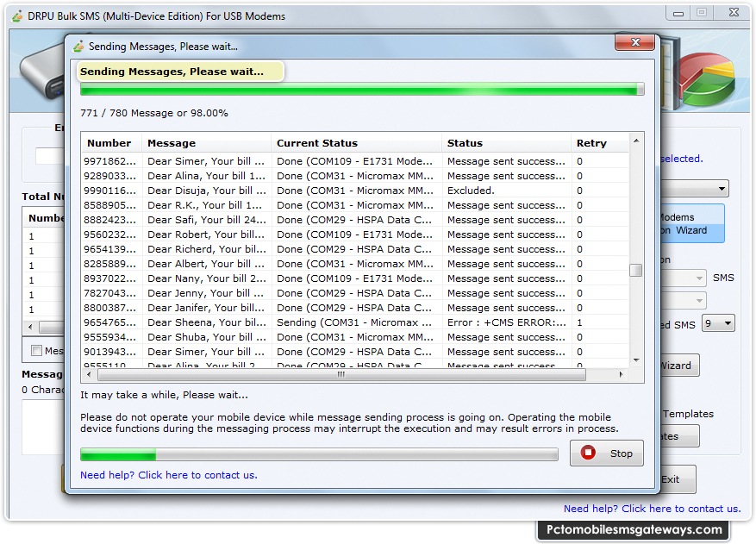Open the dialog's 'Need help? Click here' link

coord(169,475)
